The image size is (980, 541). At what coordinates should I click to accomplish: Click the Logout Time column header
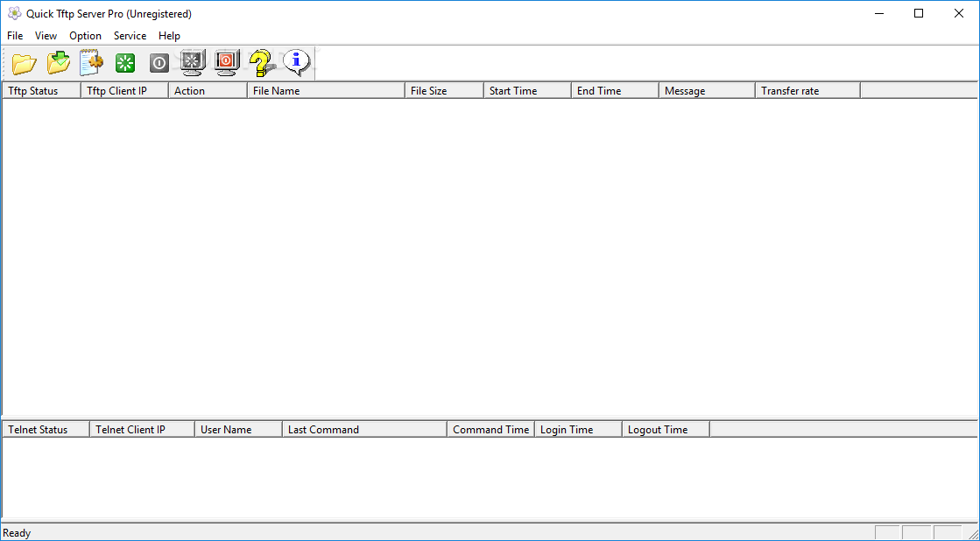tap(666, 429)
